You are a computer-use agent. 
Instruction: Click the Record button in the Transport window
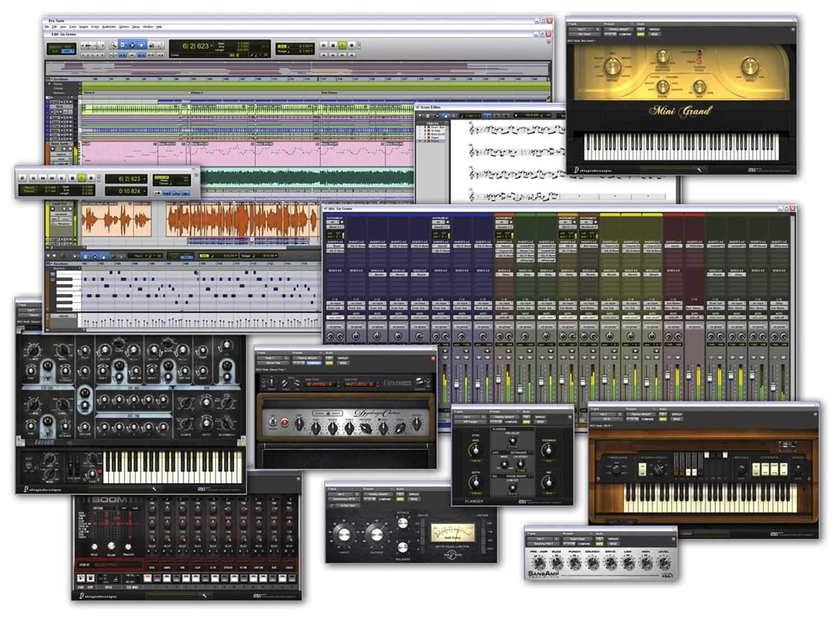(x=92, y=178)
